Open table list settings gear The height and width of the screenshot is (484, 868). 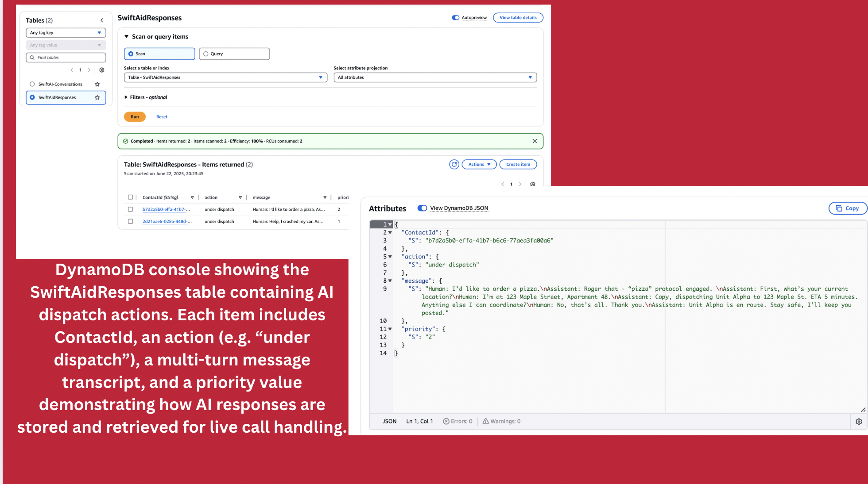point(102,70)
